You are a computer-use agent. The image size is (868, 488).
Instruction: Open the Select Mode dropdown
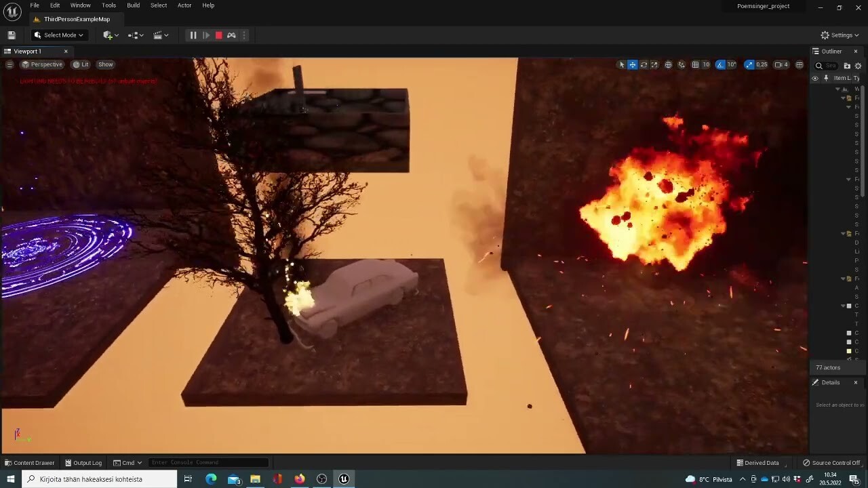[58, 35]
